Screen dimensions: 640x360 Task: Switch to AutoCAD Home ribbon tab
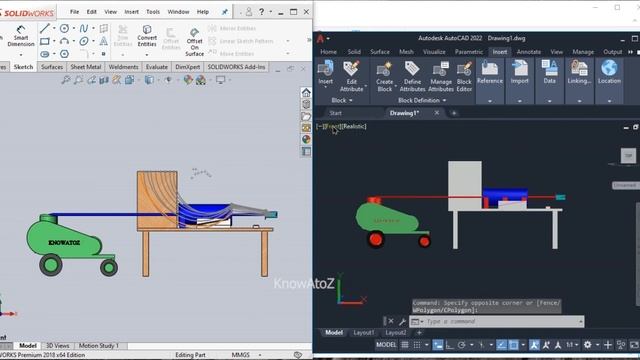point(328,52)
